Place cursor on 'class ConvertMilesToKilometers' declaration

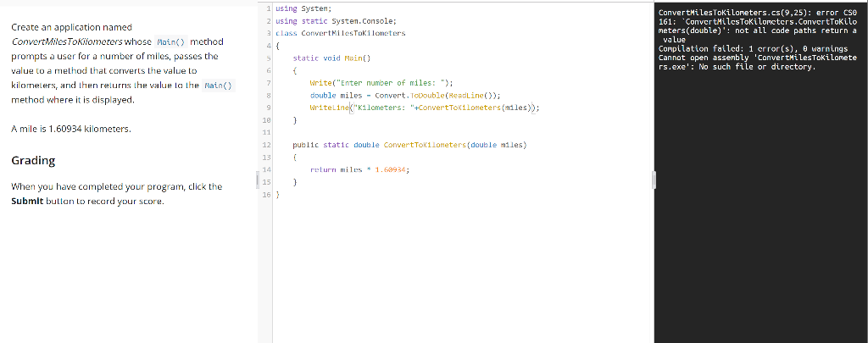341,33
